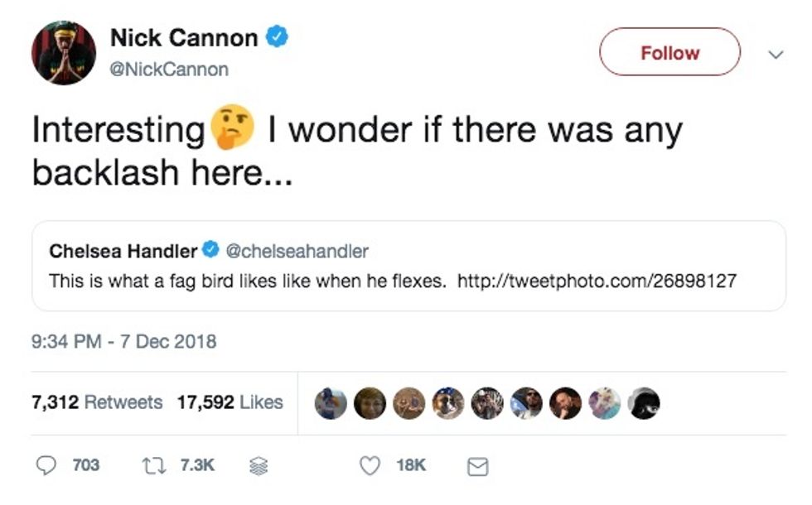Click the reply speech bubble icon
The width and height of the screenshot is (812, 505).
tap(47, 465)
